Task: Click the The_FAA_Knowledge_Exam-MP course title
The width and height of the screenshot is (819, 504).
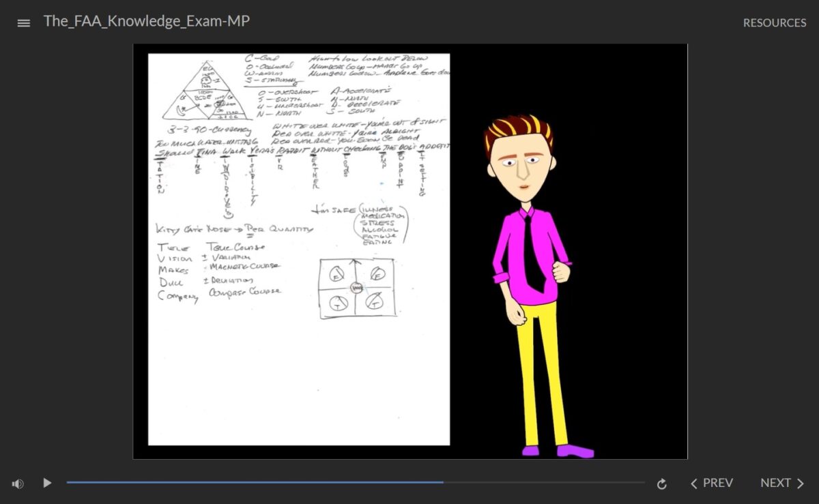Action: click(146, 21)
